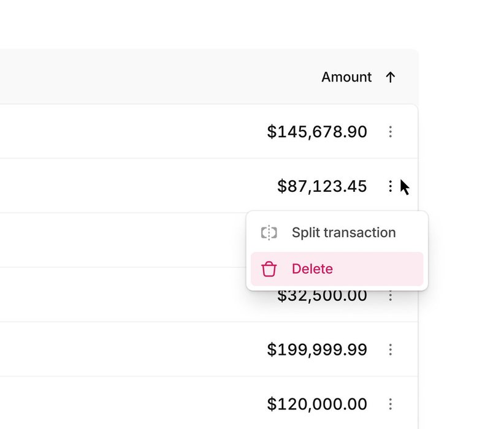Image resolution: width=504 pixels, height=429 pixels.
Task: Click the red trash bin icon
Action: click(269, 269)
